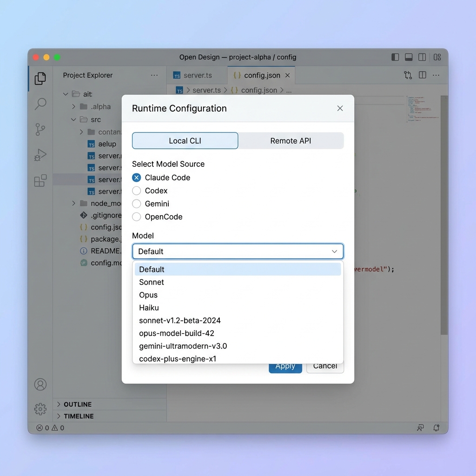
Task: Open the Extensions blocks icon
Action: click(40, 181)
